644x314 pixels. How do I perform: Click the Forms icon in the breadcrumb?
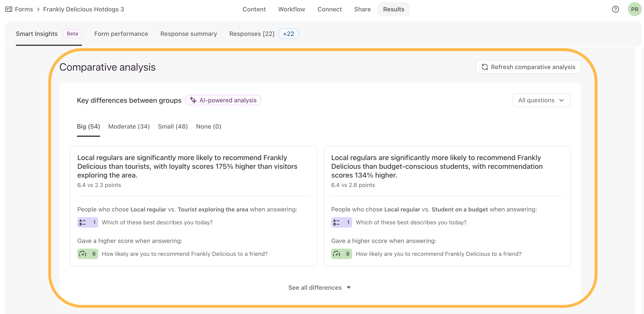tap(9, 9)
